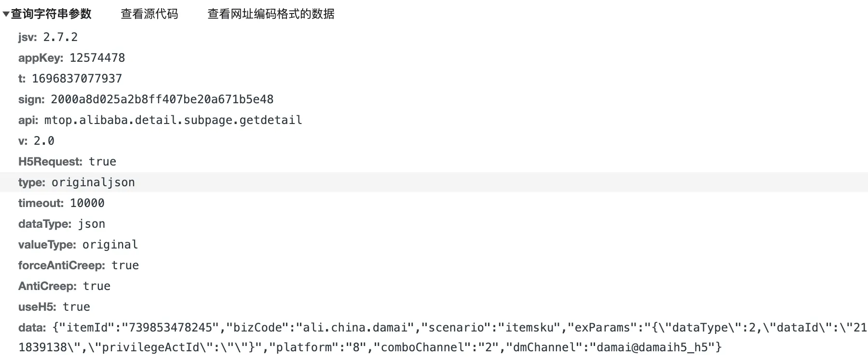The width and height of the screenshot is (868, 359).
Task: Click the dataType parameter name
Action: (44, 224)
